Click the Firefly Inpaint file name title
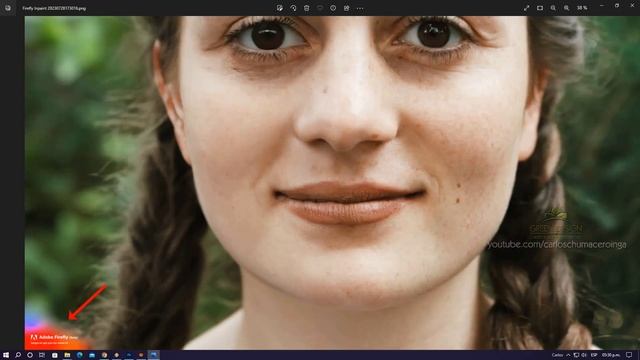Image resolution: width=640 pixels, height=360 pixels. click(x=54, y=8)
